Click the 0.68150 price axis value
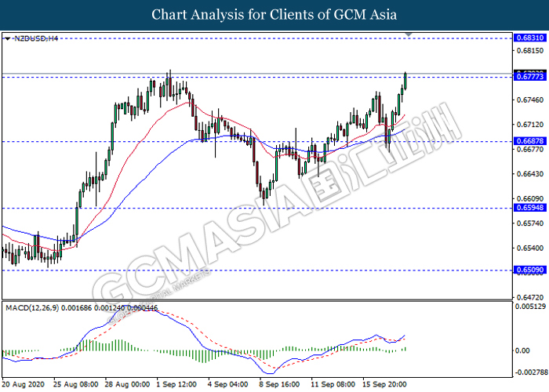 pyautogui.click(x=530, y=51)
